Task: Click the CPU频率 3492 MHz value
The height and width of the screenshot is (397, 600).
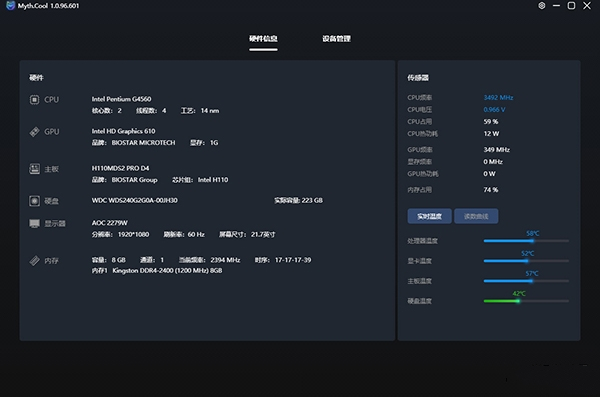Action: (x=498, y=98)
